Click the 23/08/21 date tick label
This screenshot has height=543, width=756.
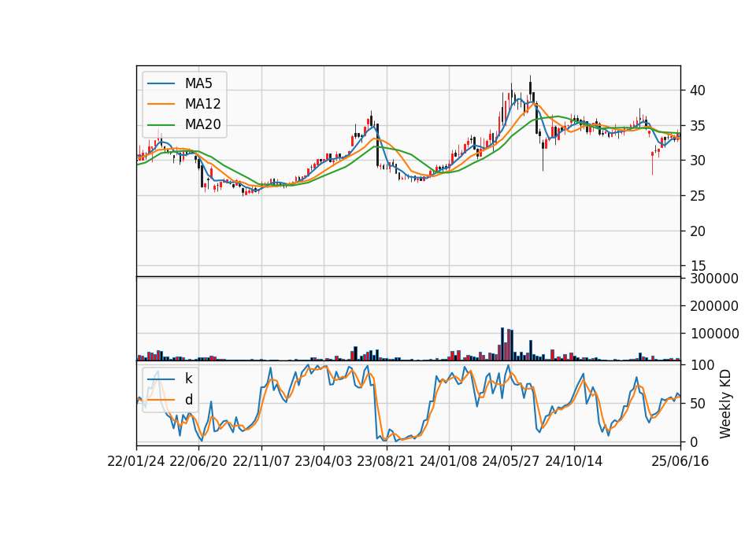(x=386, y=462)
